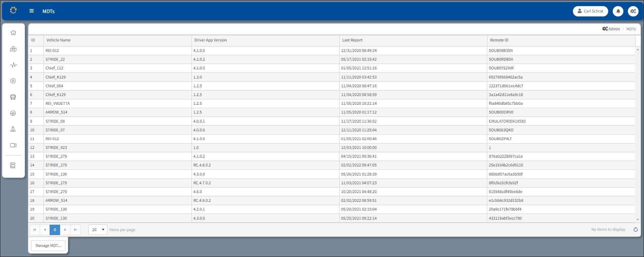The height and width of the screenshot is (257, 644).
Task: Click remote ID 5OUB0DORV0
Action: click(501, 112)
